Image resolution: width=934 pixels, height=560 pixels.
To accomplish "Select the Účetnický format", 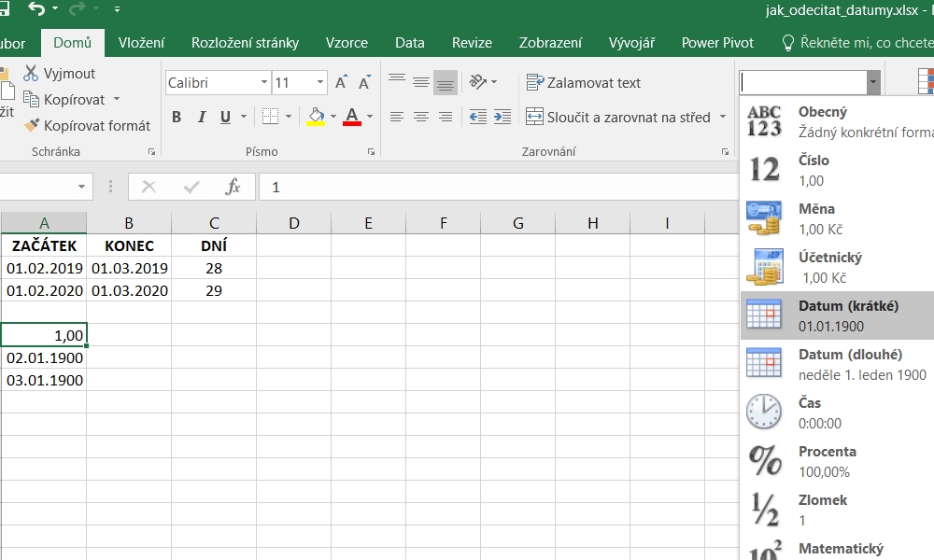I will click(837, 267).
